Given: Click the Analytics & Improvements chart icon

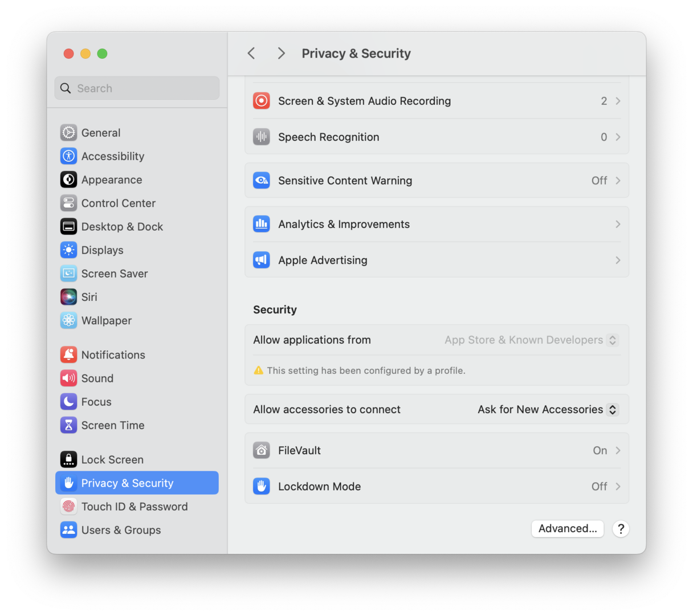Looking at the screenshot, I should coord(262,224).
